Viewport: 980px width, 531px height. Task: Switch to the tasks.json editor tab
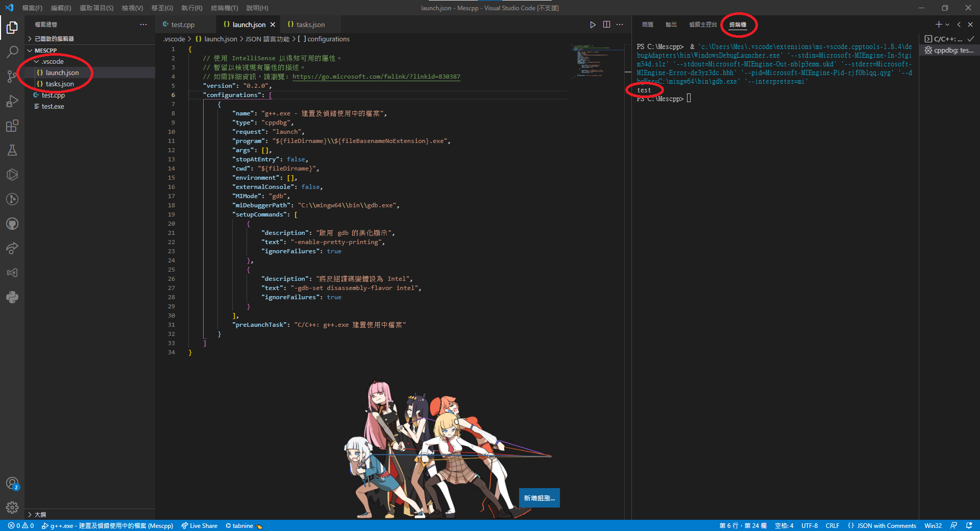click(x=310, y=25)
